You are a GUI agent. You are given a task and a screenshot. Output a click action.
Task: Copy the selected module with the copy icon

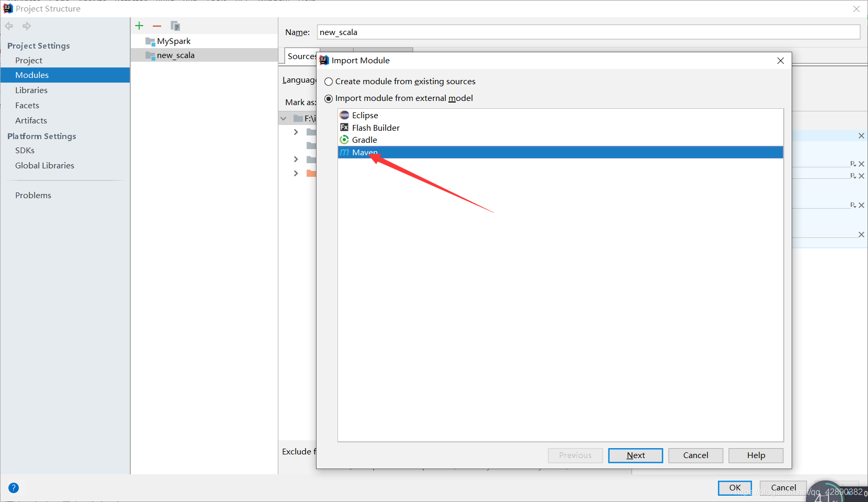click(x=175, y=26)
